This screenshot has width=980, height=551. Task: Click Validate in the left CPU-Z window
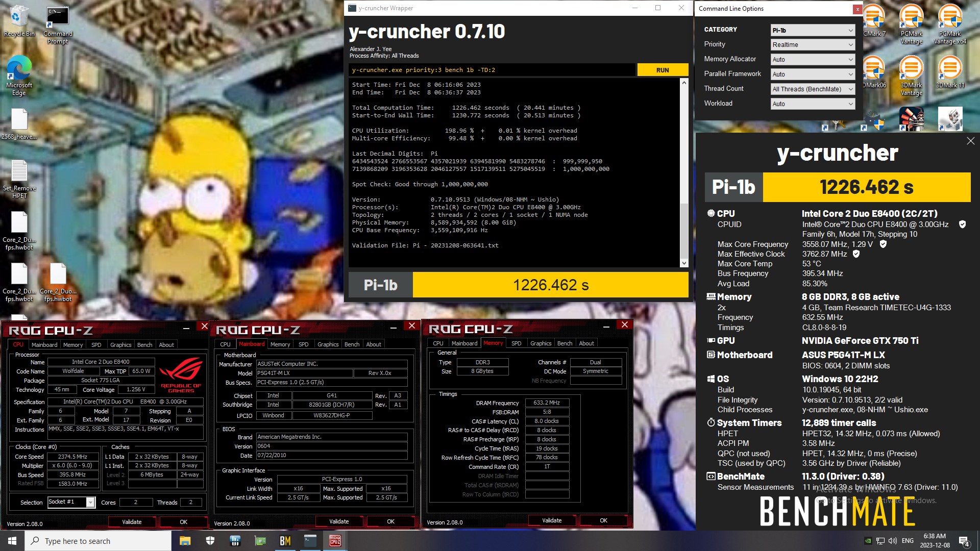coord(132,522)
